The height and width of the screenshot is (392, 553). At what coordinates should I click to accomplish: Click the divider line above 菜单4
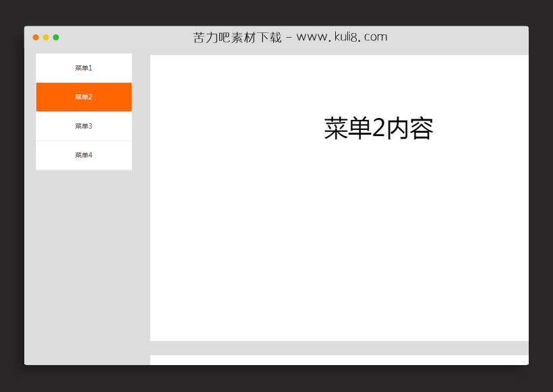point(84,140)
